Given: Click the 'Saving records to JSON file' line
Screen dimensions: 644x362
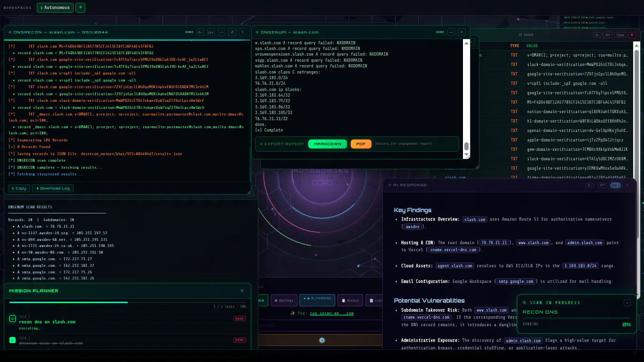Looking at the screenshot, I should click(x=95, y=154).
